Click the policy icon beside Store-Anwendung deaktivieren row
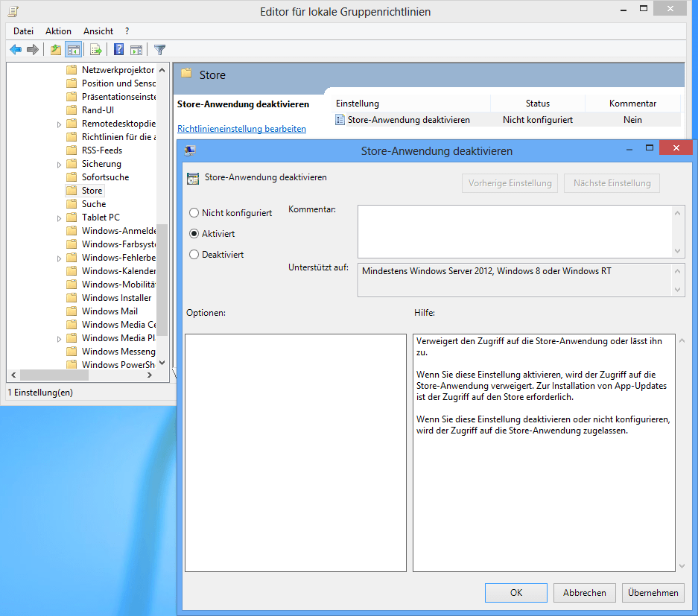Viewport: 698px width, 616px height. pos(340,120)
